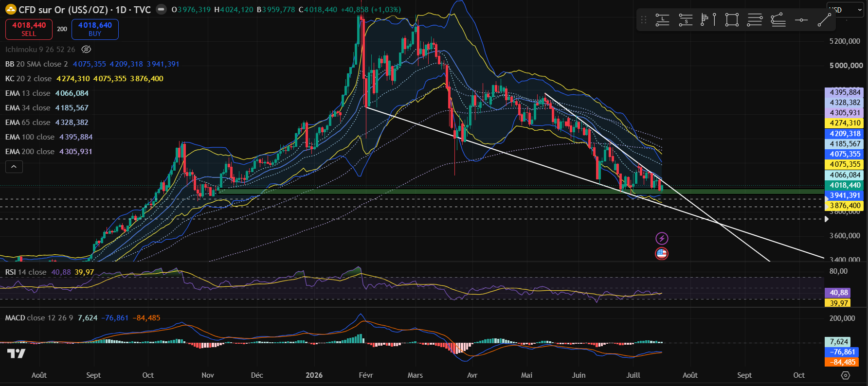Open the 1D interval selector
Viewport: 868px width, 386px height.
click(121, 10)
